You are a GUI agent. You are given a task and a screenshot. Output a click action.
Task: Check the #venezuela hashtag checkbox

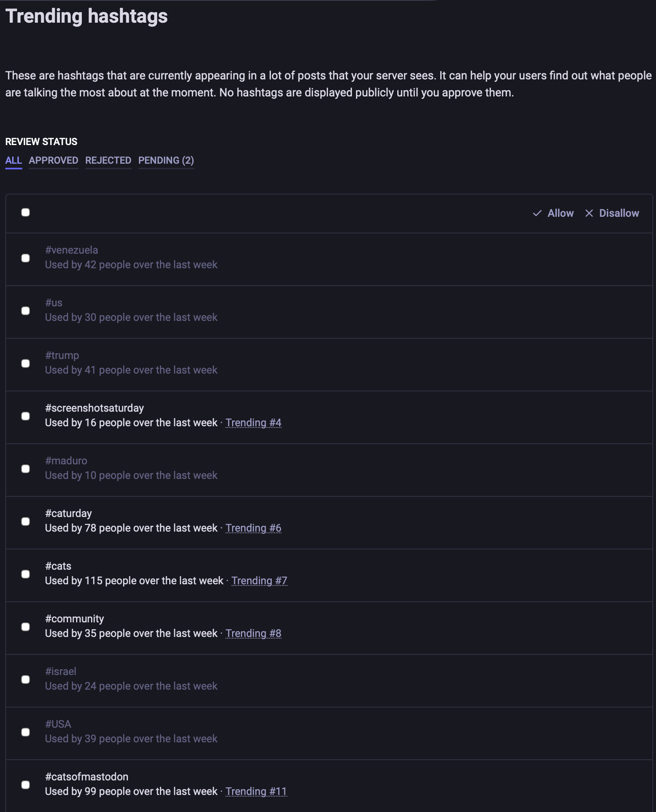[26, 258]
